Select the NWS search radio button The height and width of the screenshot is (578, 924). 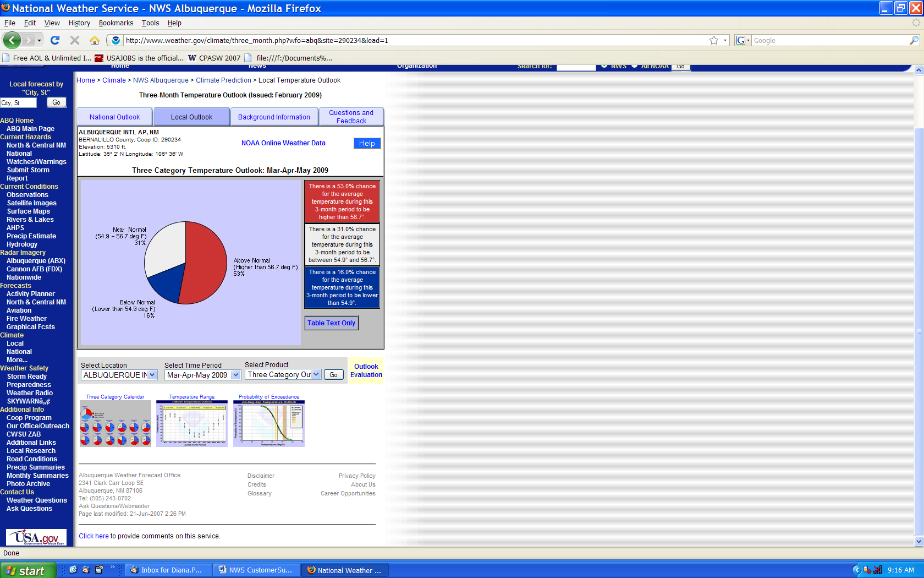604,66
